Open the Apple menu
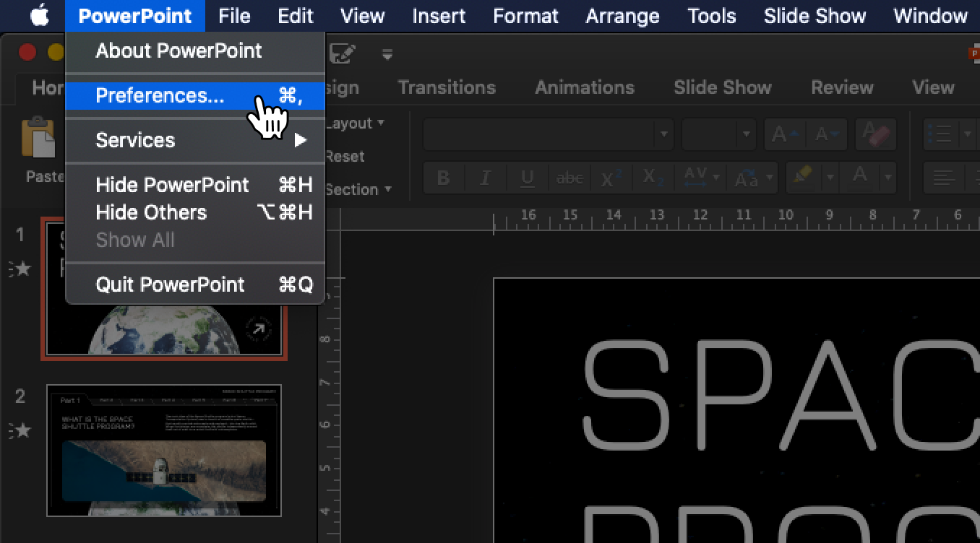The height and width of the screenshot is (543, 980). click(39, 16)
